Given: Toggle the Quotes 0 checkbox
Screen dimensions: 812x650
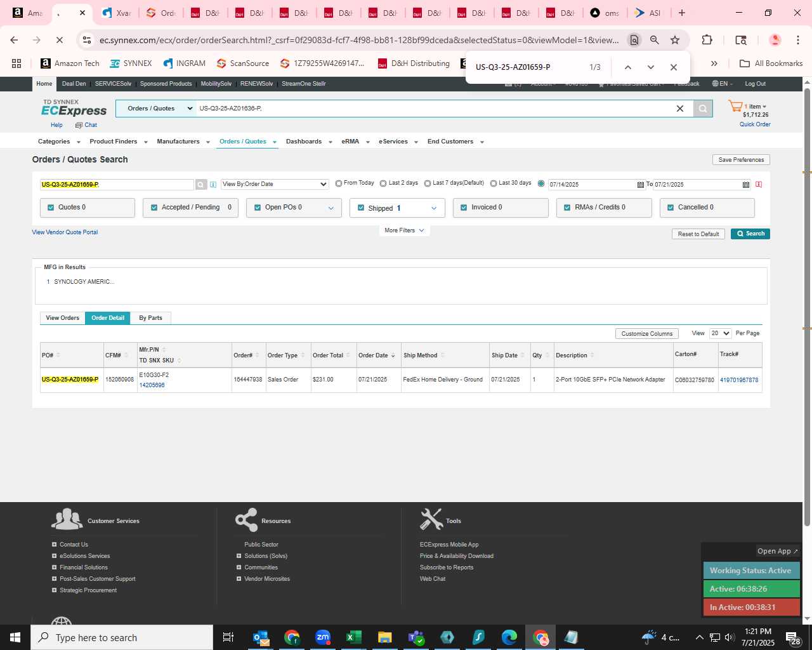Looking at the screenshot, I should click(x=51, y=208).
